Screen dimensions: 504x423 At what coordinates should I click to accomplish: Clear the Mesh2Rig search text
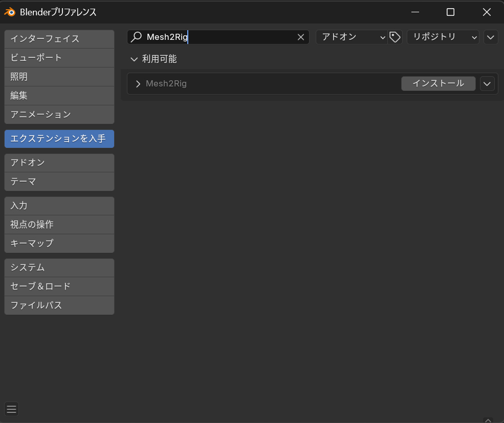coord(300,37)
